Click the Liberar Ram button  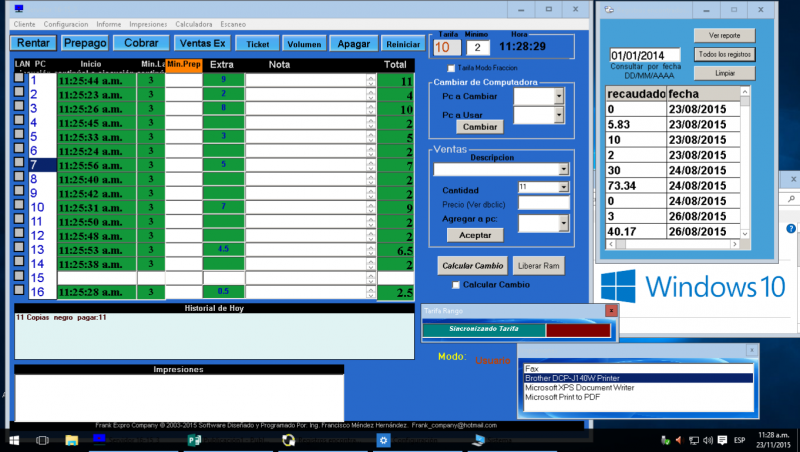point(539,266)
